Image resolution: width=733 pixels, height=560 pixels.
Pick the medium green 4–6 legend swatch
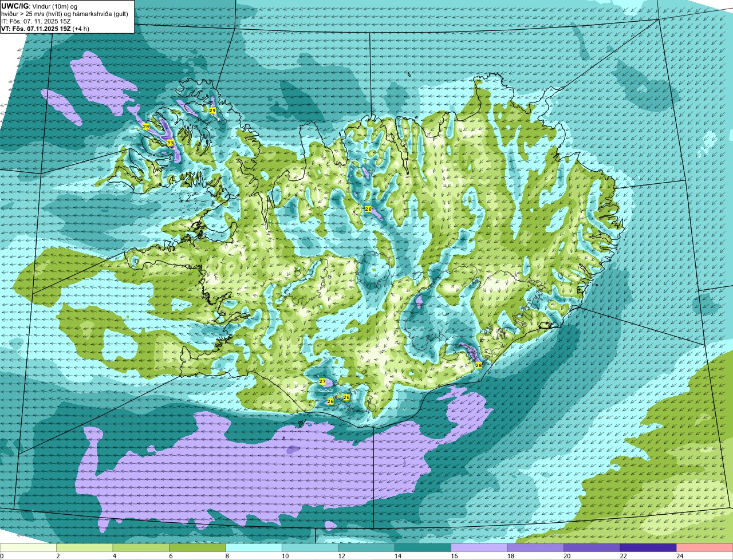[141, 548]
